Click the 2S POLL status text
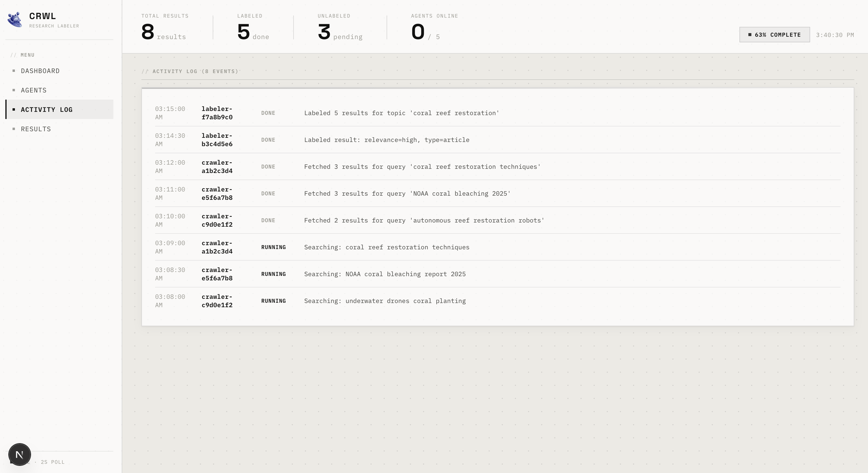Image resolution: width=868 pixels, height=473 pixels. [52, 462]
